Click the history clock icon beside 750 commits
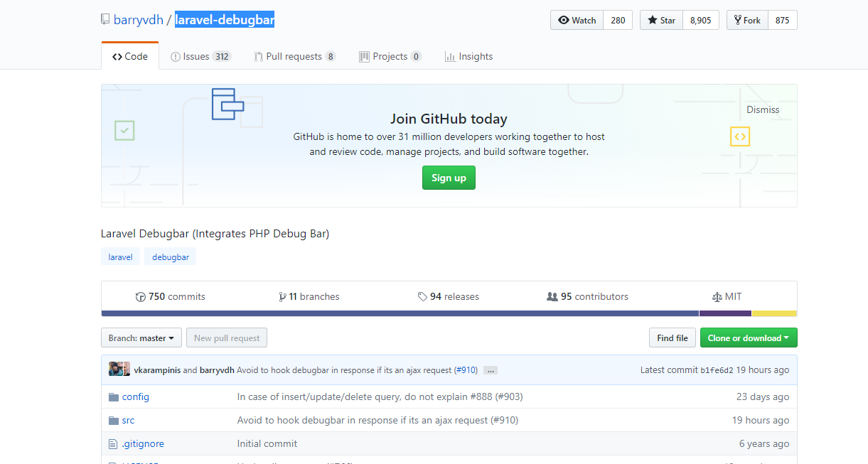 pyautogui.click(x=140, y=297)
